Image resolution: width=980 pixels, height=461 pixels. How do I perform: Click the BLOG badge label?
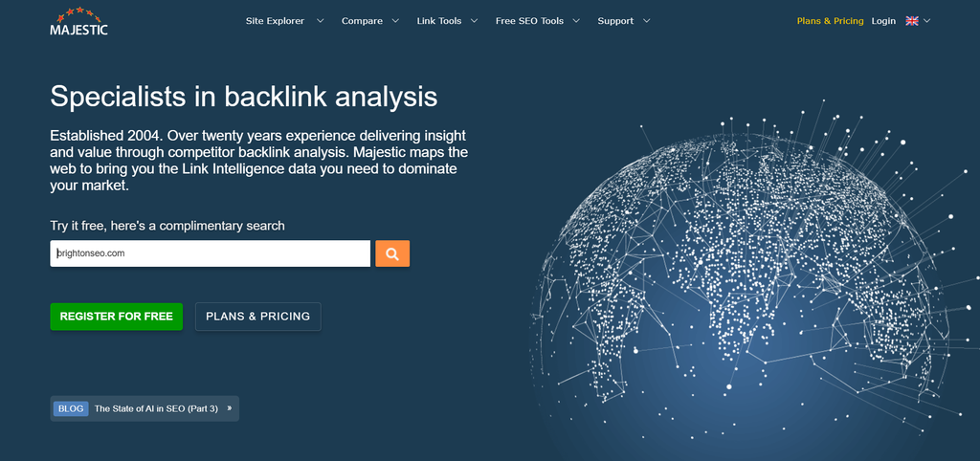coord(71,408)
